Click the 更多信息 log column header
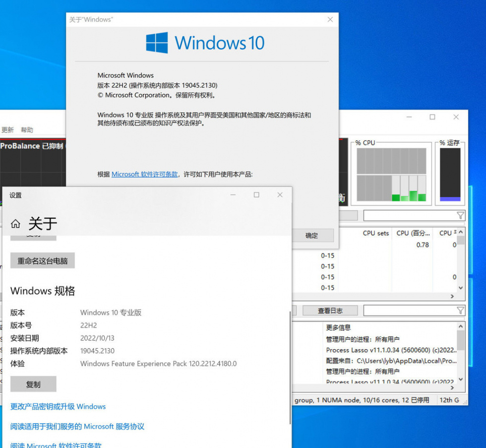Screen dimensions: 486x448 (x=338, y=327)
